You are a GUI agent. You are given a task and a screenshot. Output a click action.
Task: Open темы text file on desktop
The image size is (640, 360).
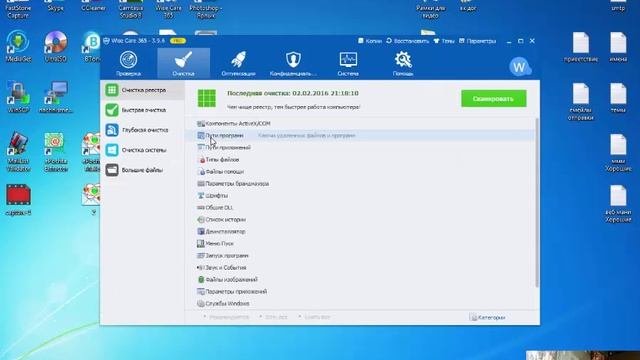tap(618, 98)
